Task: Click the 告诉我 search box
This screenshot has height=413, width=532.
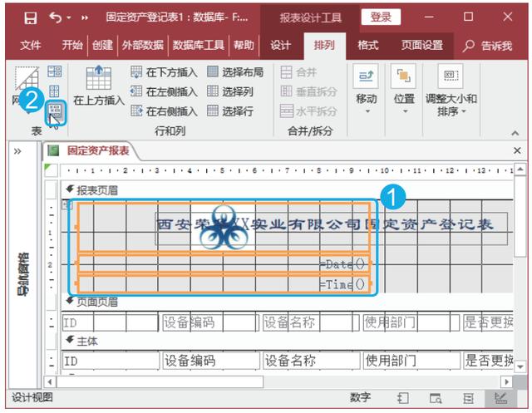Action: click(x=488, y=46)
